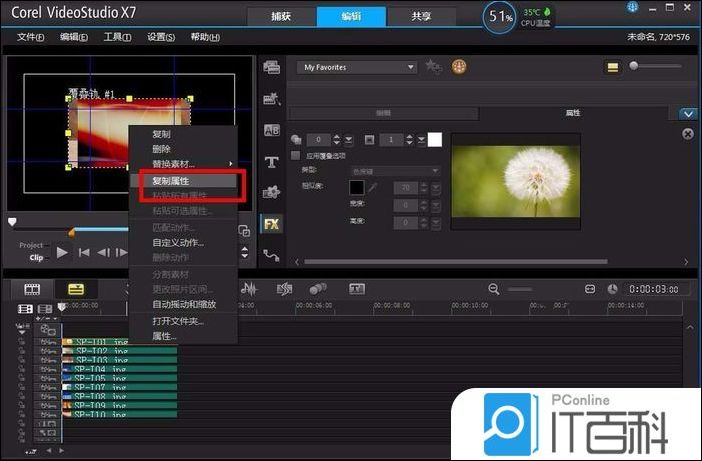702x461 pixels.
Task: Open the Subtitle Editor icon
Action: pos(357,289)
